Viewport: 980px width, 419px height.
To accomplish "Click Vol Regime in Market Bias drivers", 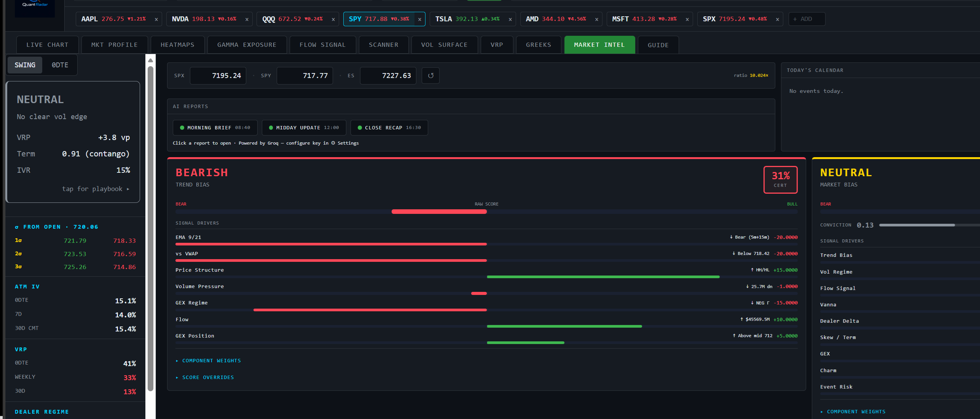I will click(x=836, y=272).
